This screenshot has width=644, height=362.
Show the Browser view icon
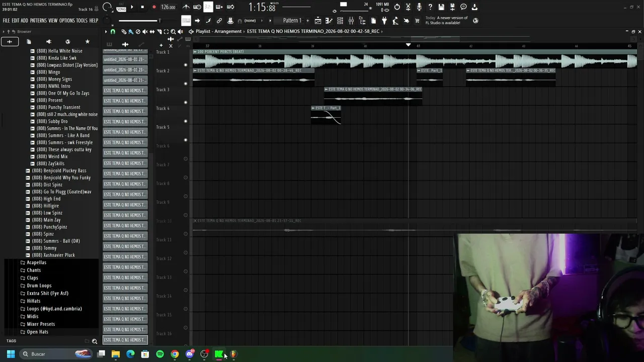(362, 21)
